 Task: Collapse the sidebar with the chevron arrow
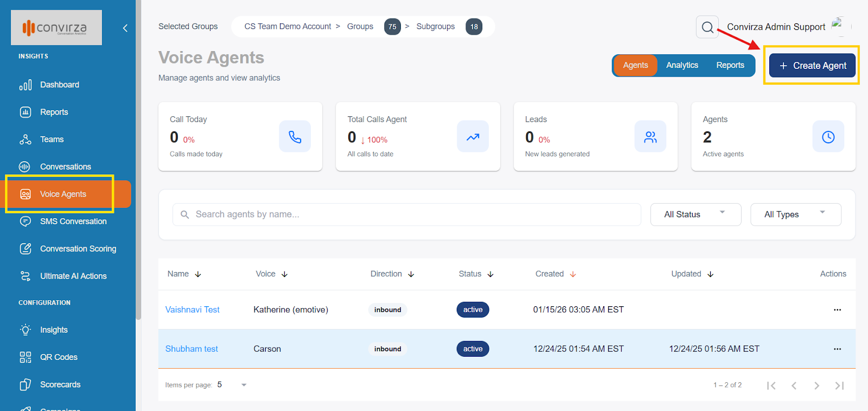tap(125, 28)
